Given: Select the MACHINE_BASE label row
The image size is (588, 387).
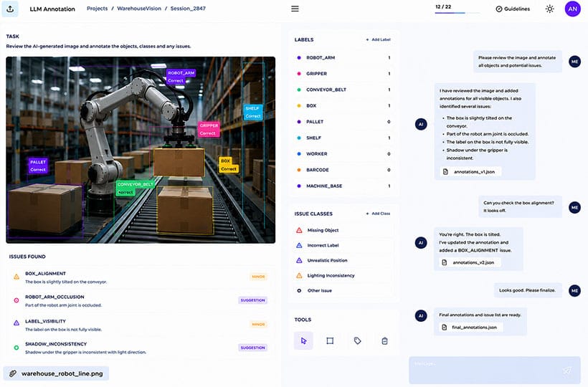Looking at the screenshot, I should [344, 186].
